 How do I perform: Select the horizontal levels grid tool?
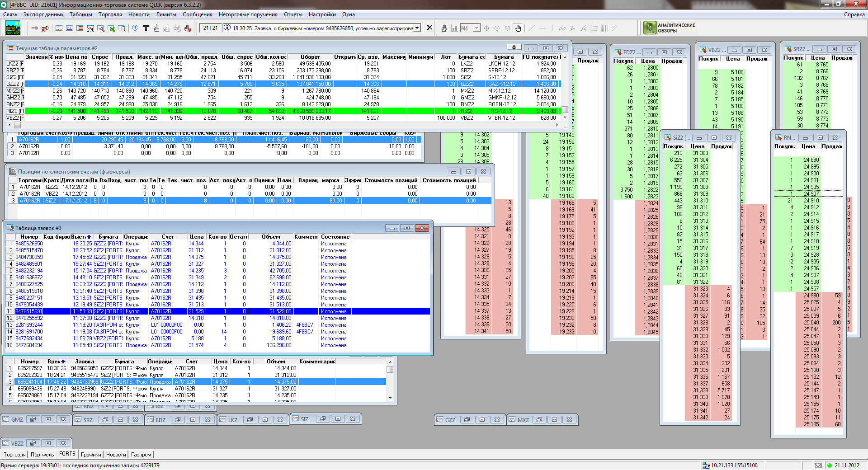(x=594, y=28)
